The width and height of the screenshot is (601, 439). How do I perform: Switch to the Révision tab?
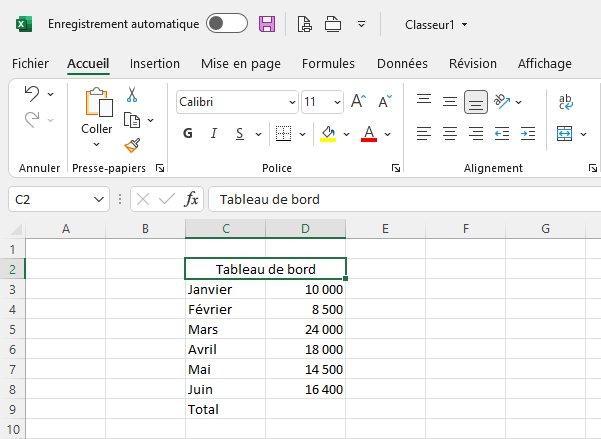pos(473,63)
